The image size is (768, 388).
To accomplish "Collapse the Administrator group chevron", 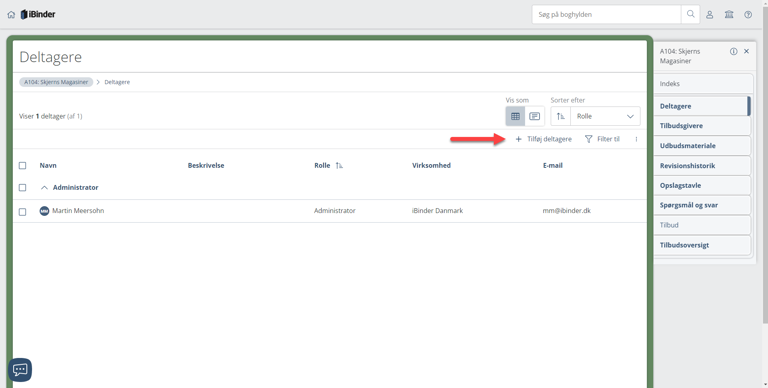I will point(44,188).
